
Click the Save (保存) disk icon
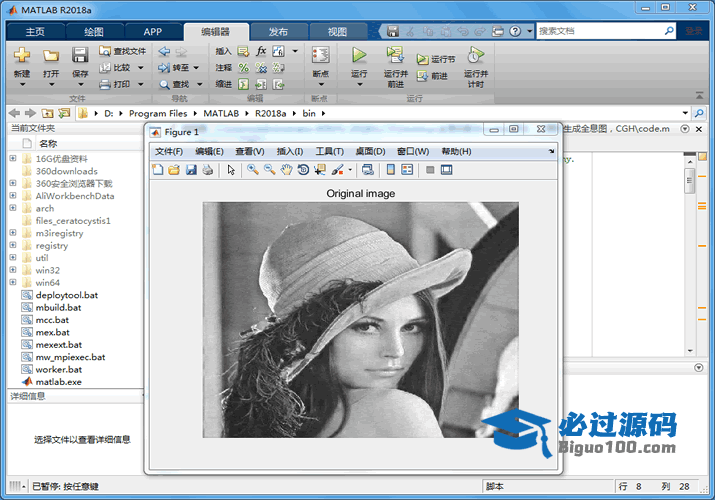coord(80,55)
